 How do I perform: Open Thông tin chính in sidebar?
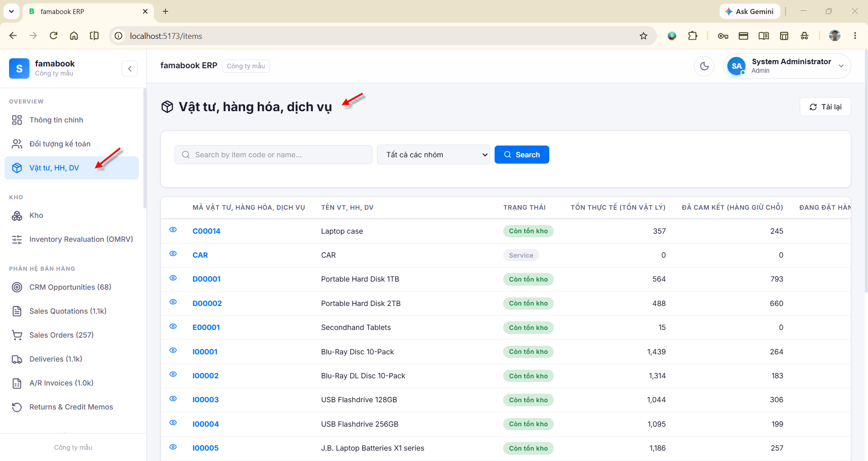click(x=71, y=120)
